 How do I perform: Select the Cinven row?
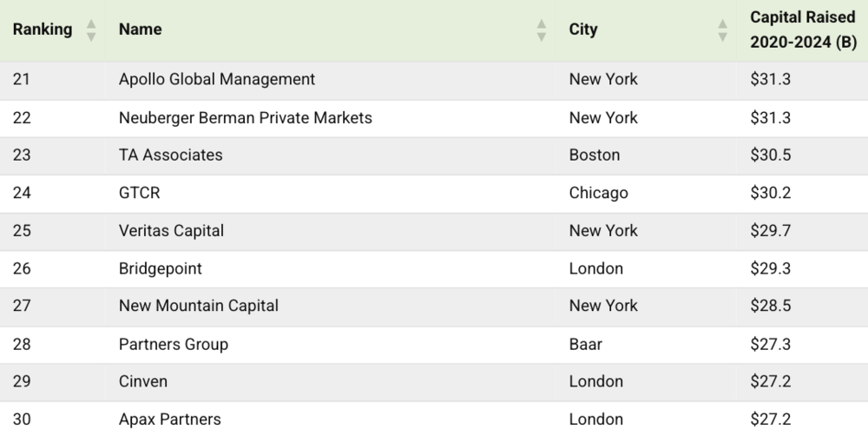point(434,382)
